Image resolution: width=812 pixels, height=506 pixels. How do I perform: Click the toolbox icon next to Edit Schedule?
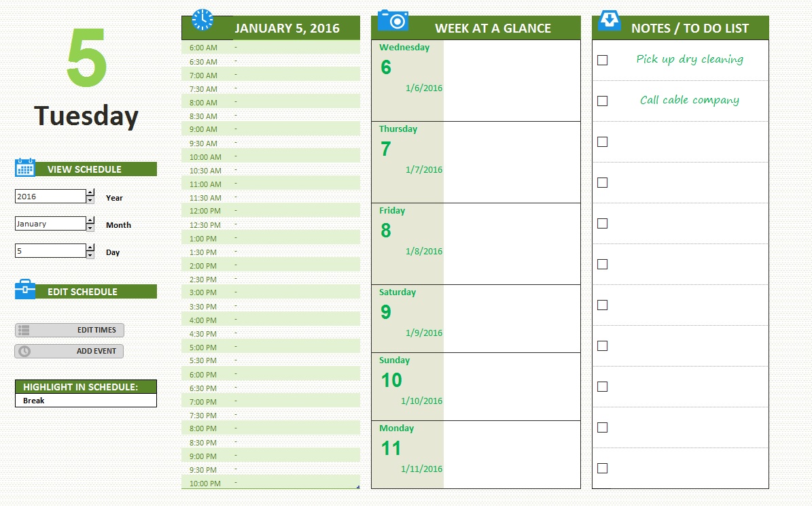tap(25, 290)
